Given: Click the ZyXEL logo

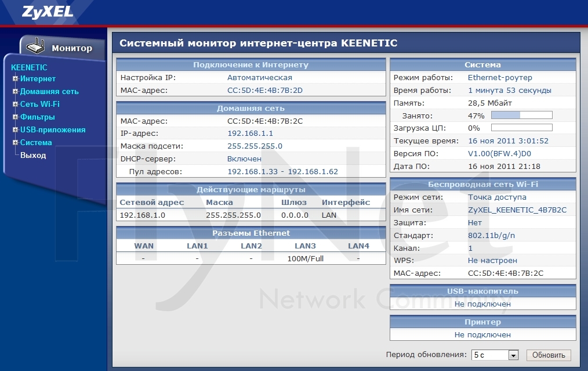Looking at the screenshot, I should 48,12.
